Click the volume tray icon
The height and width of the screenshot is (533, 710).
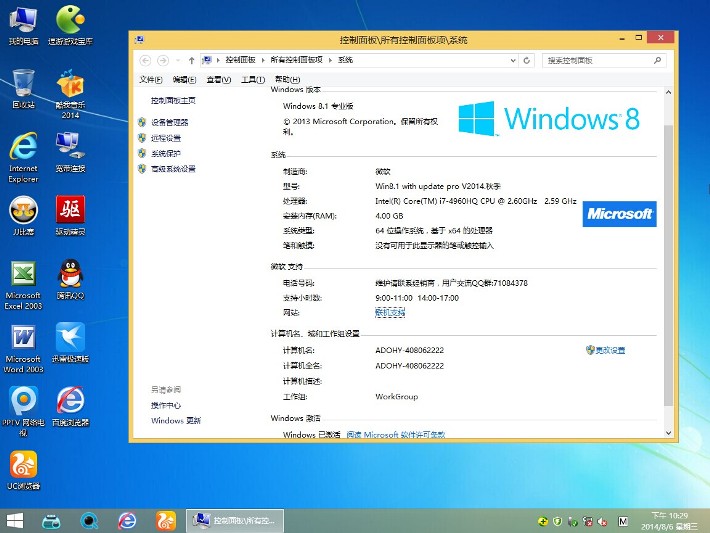pyautogui.click(x=603, y=522)
